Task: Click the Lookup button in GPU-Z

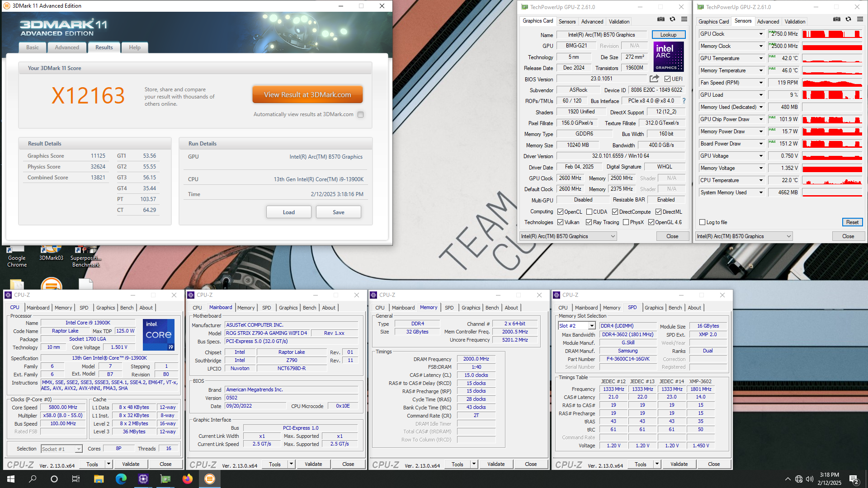Action: [x=668, y=35]
